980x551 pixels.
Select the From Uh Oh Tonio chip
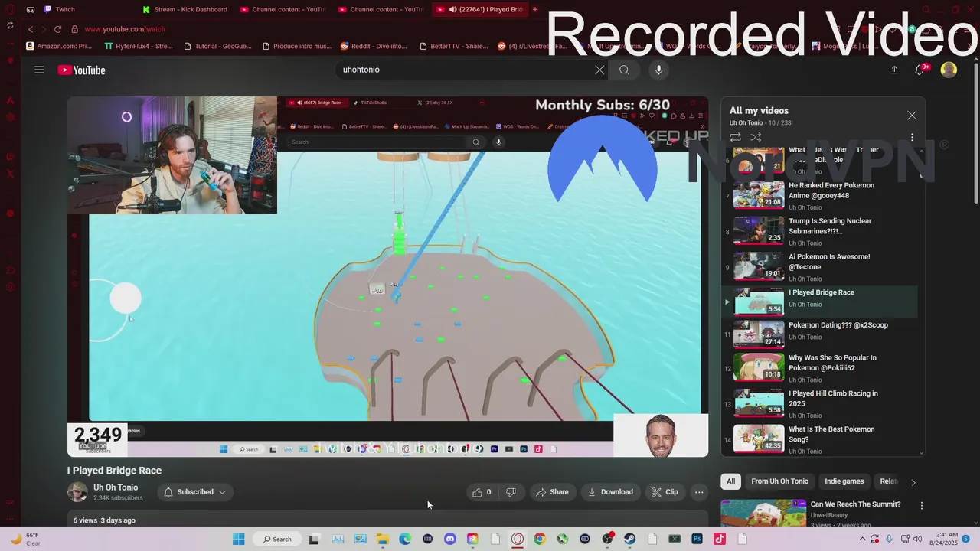[x=779, y=481]
